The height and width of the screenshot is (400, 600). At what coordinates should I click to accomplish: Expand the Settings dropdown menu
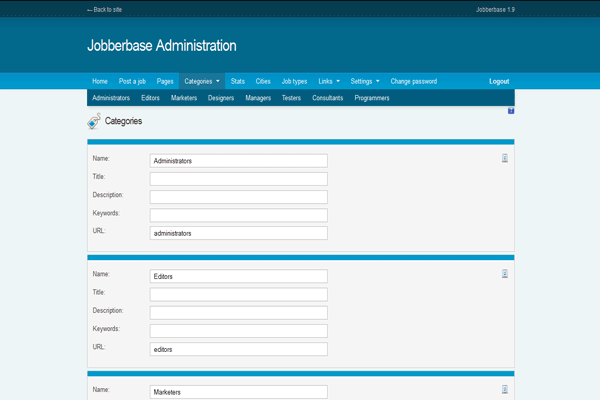[365, 81]
